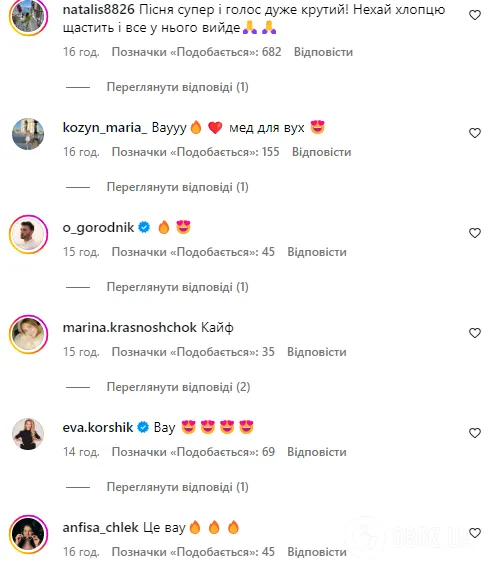View 682 likes on natalis8826 comment

tap(197, 52)
